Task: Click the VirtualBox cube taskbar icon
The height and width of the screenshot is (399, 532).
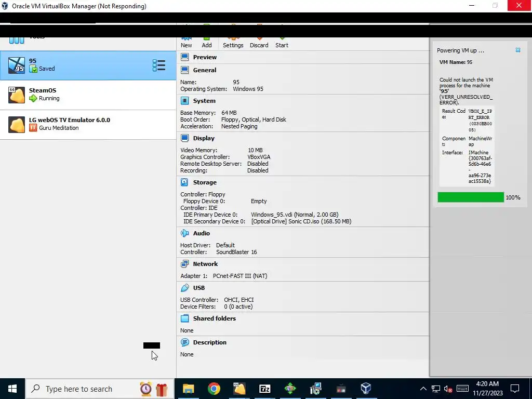Action: (366, 389)
